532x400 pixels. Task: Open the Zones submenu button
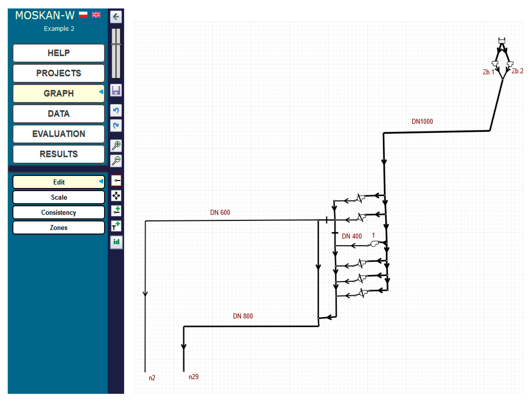pos(59,227)
